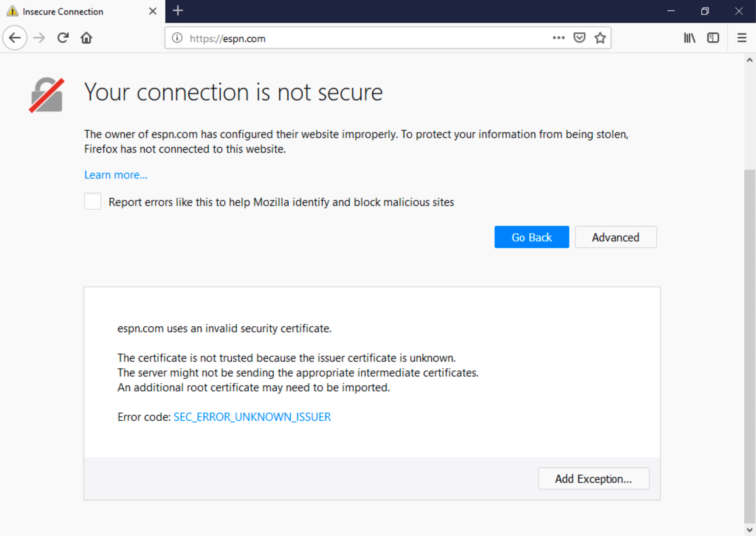Minimize the Firefox window
Viewport: 756px width, 536px height.
point(671,11)
